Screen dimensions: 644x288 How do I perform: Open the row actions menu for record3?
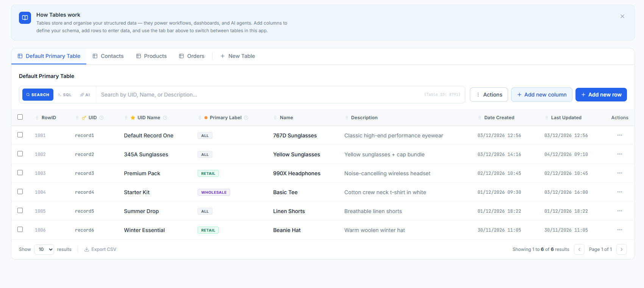pyautogui.click(x=619, y=173)
